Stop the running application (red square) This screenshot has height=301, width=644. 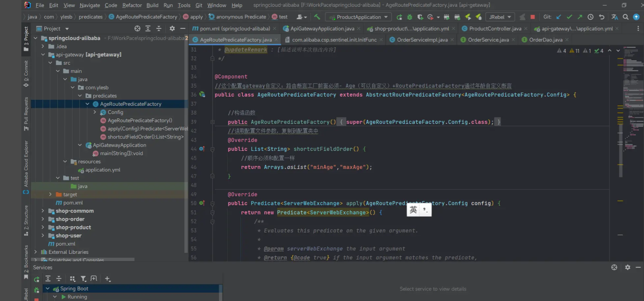pos(533,17)
